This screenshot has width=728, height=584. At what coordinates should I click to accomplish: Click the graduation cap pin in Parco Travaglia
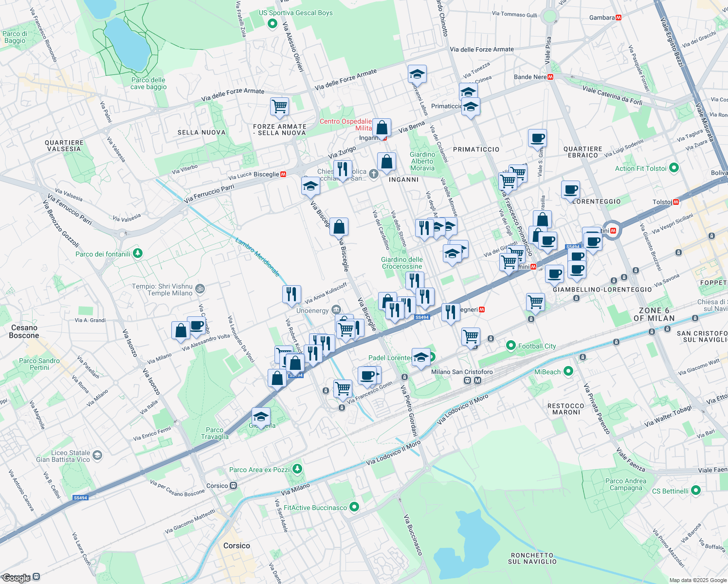pyautogui.click(x=261, y=417)
